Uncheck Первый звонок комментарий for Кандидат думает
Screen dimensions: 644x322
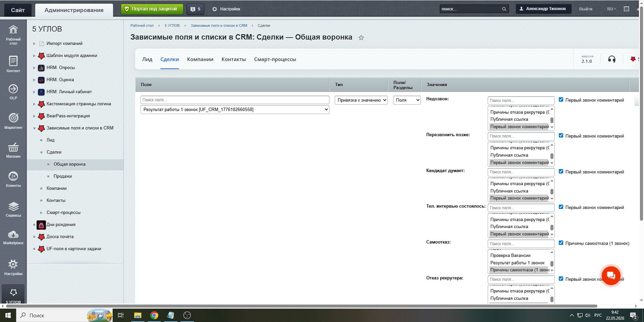pos(561,171)
